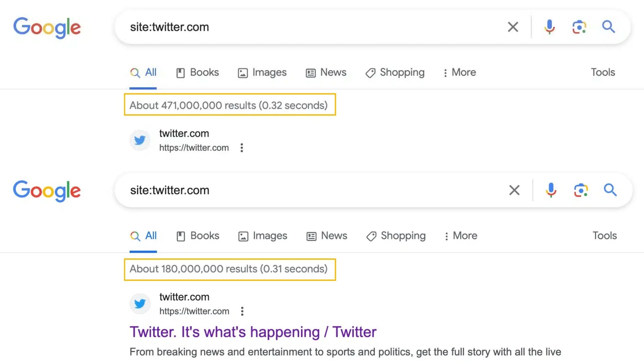Open the three-dot menu beside the bottom twitter.com result
This screenshot has width=644, height=362.
click(242, 311)
